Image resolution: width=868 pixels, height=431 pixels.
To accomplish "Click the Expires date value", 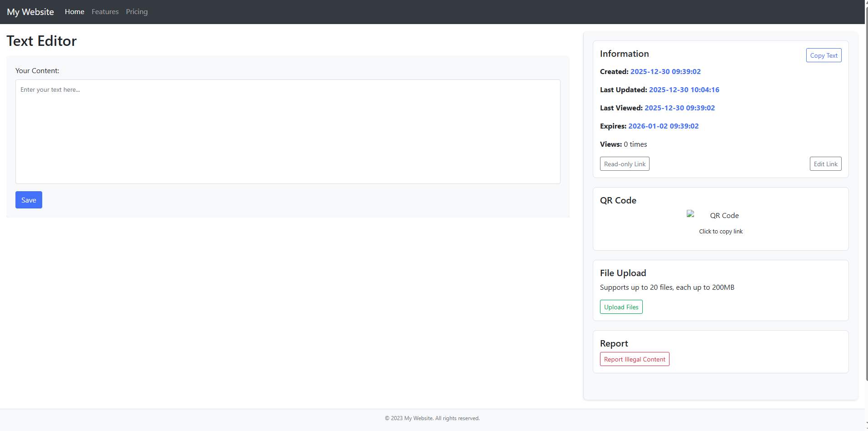I will coord(663,126).
